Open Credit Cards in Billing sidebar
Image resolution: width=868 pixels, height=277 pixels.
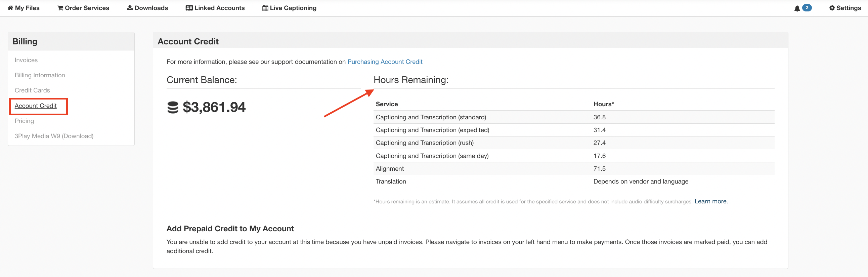coord(32,90)
